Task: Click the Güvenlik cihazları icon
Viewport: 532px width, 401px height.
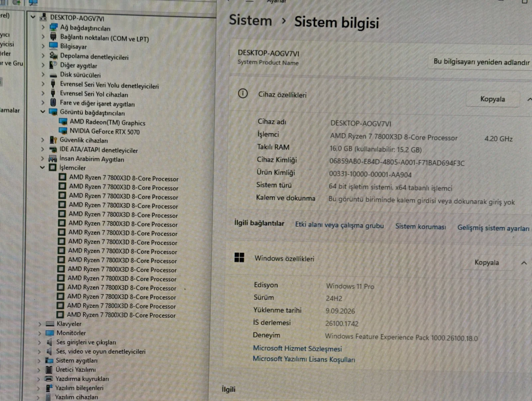Action: point(53,140)
